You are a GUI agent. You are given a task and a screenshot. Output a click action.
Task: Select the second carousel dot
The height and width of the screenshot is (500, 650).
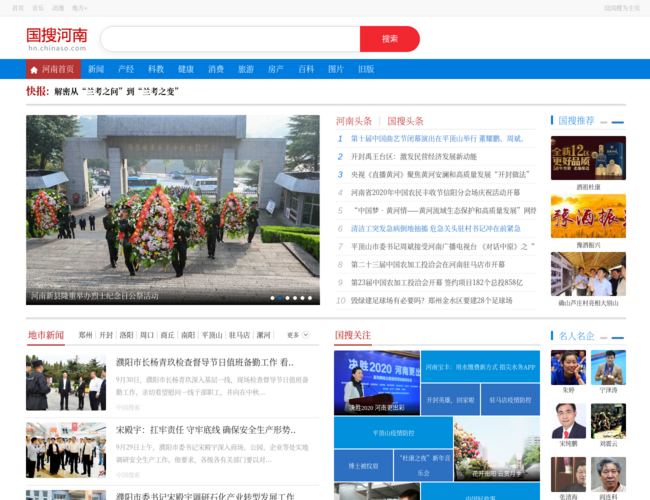coord(280,298)
